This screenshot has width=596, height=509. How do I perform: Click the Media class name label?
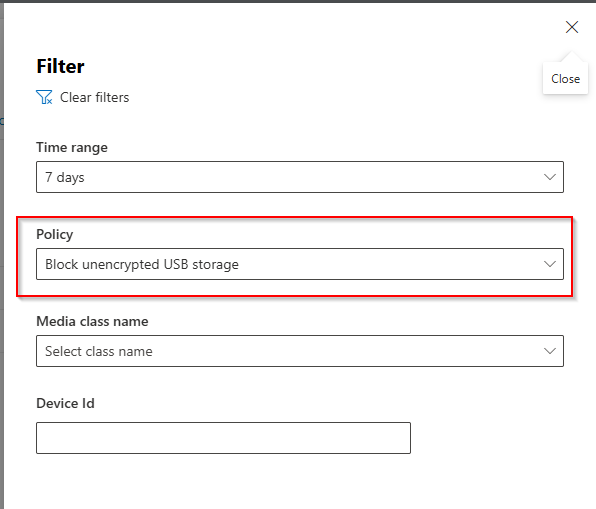tap(92, 322)
